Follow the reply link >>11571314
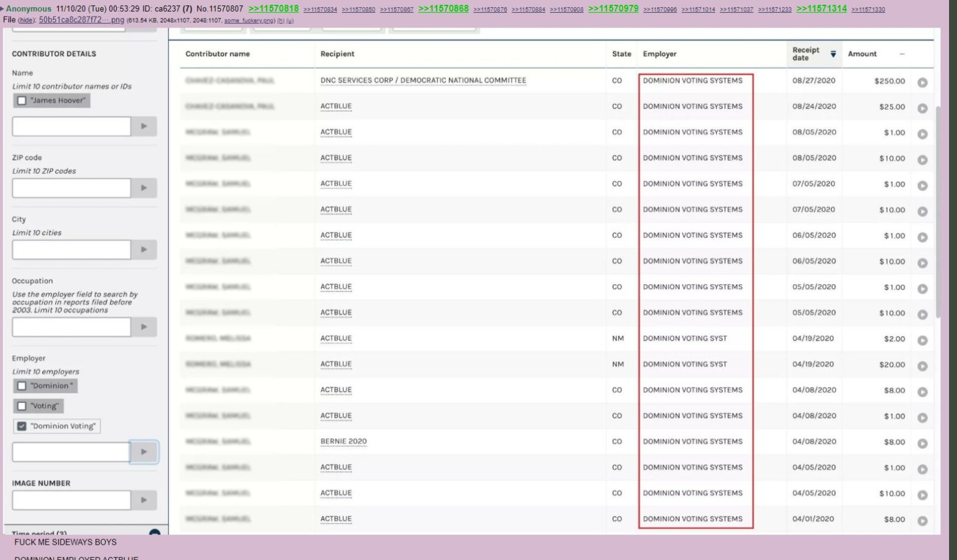 click(x=822, y=9)
